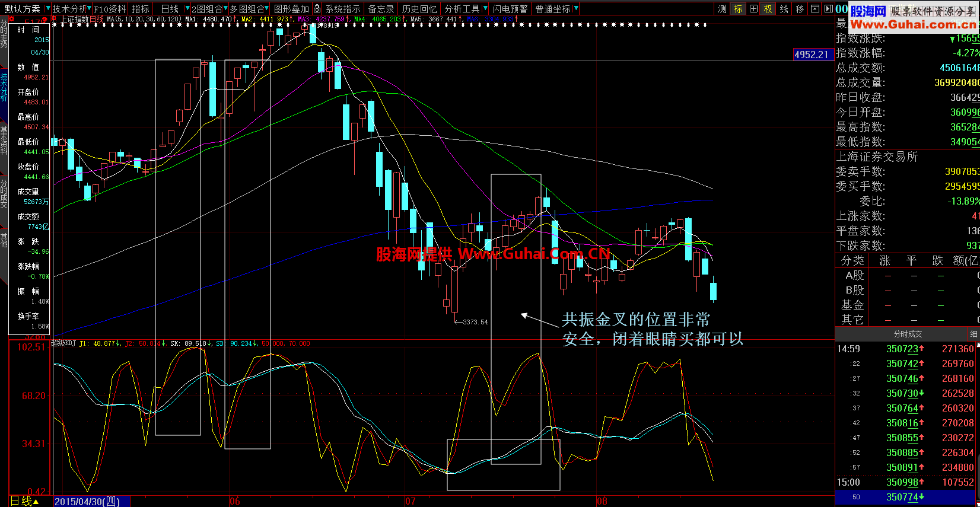The height and width of the screenshot is (507, 980).
Task: Click the 上证指数 chart title
Action: pyautogui.click(x=74, y=19)
